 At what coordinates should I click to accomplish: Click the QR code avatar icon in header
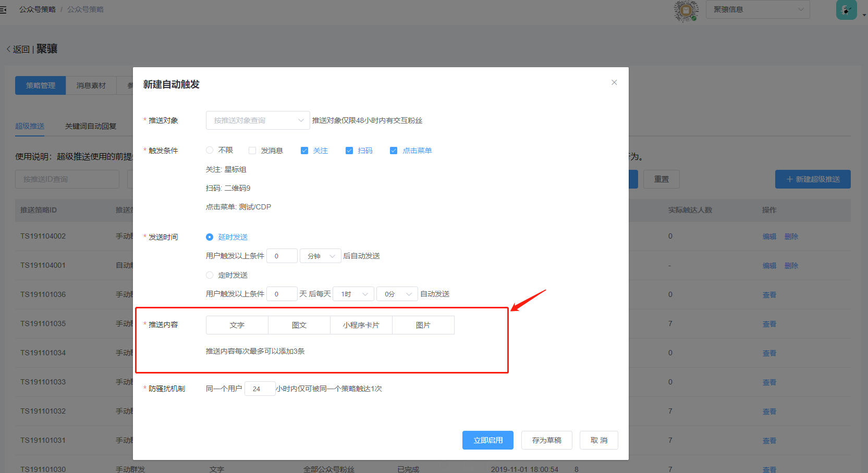[686, 10]
